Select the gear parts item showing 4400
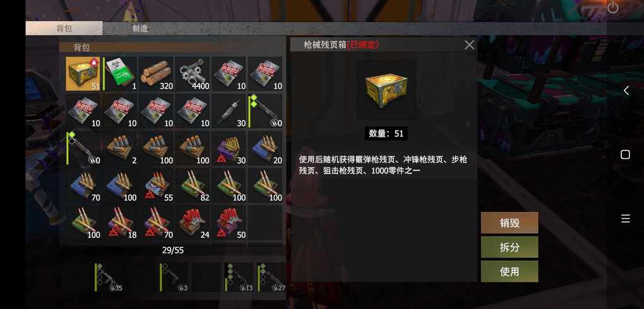 pos(192,73)
